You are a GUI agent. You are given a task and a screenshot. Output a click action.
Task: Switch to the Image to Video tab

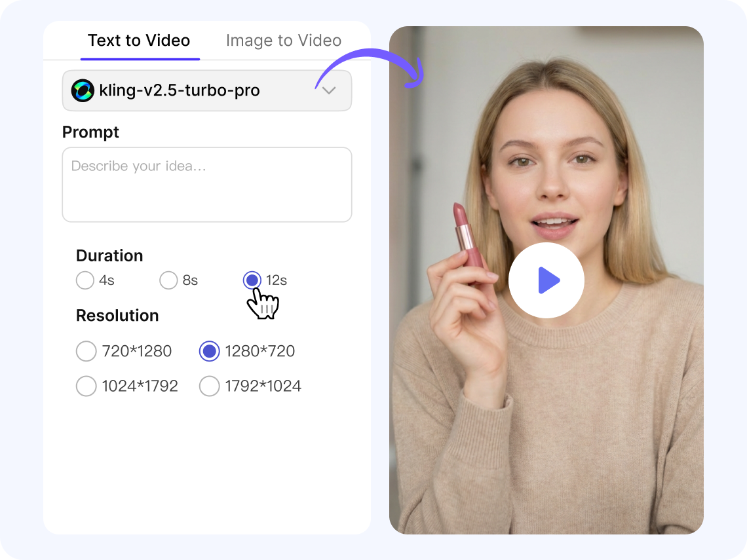[x=283, y=41]
